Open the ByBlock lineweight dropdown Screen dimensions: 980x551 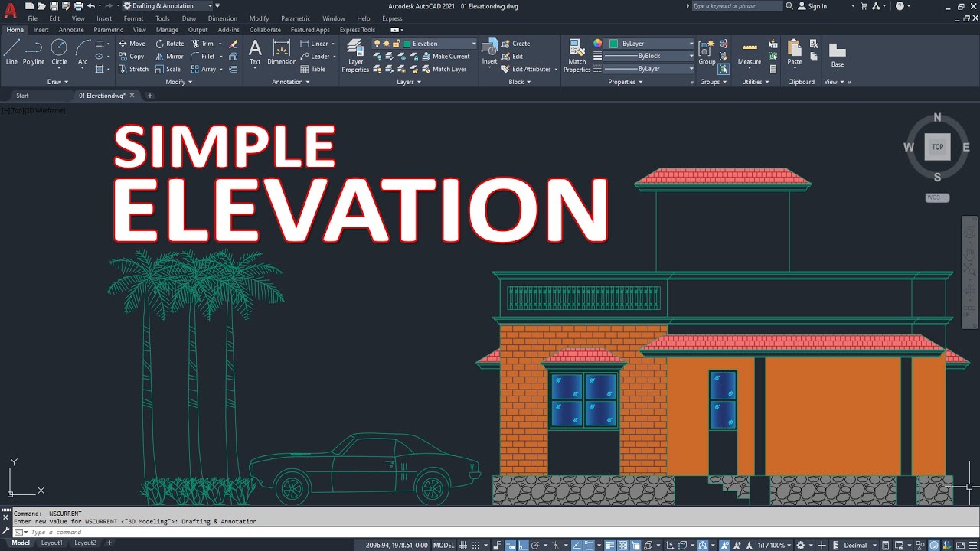coord(650,56)
